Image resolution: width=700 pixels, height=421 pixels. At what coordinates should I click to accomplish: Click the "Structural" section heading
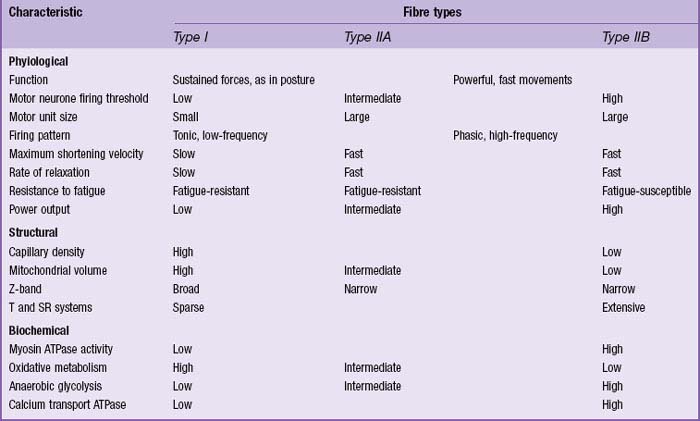32,234
